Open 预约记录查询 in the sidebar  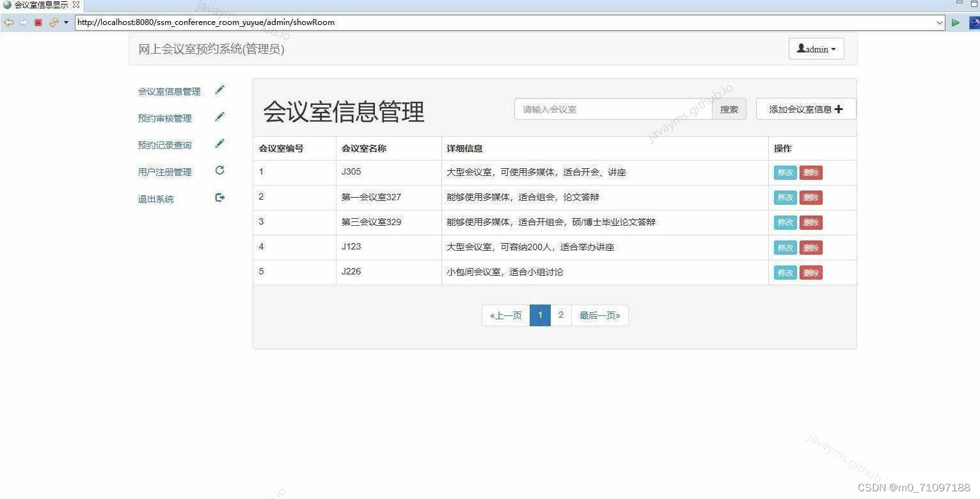tap(165, 145)
